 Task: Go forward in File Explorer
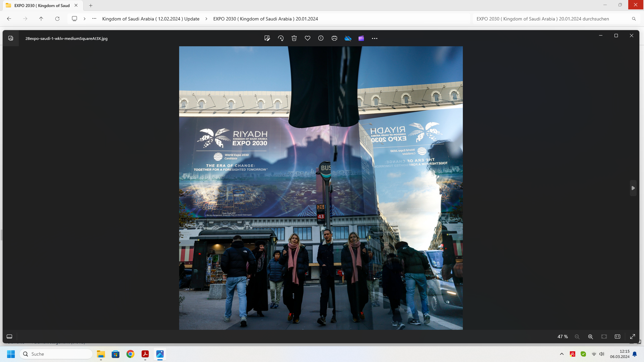point(25,19)
